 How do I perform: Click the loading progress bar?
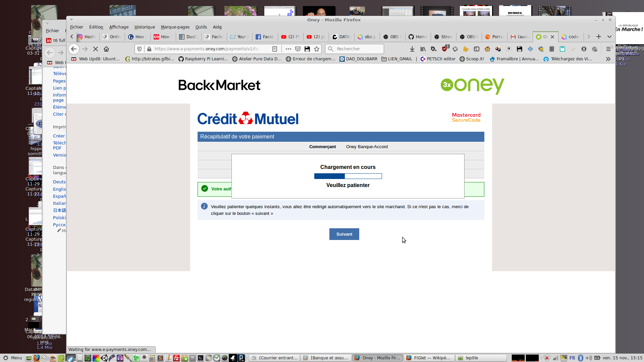pyautogui.click(x=348, y=176)
